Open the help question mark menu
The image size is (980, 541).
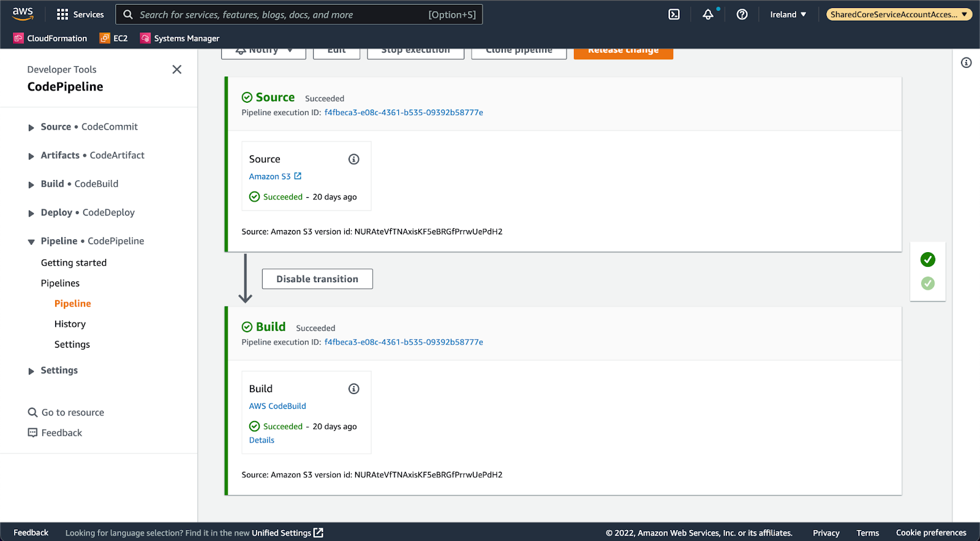tap(742, 15)
